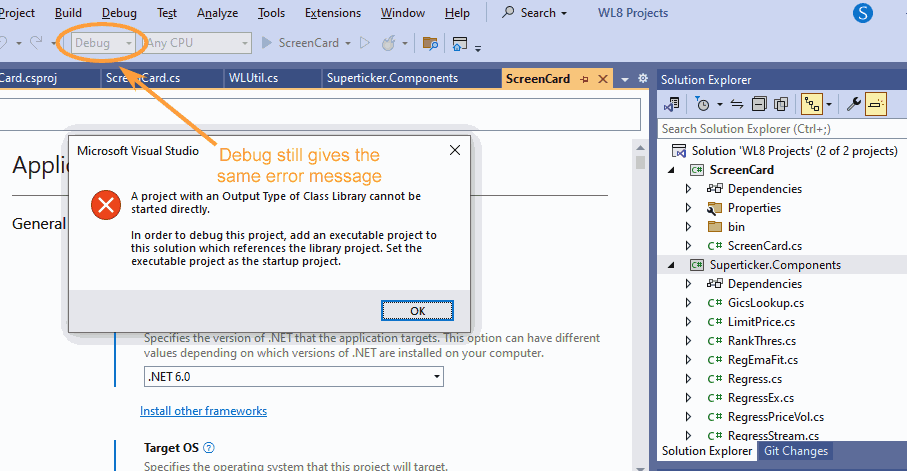Expand the ScreenCard.cs file node
The image size is (907, 471).
688,246
